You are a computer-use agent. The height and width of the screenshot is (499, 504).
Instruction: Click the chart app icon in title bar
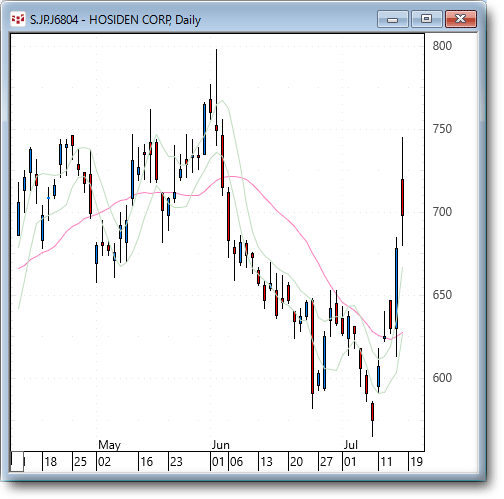(18, 19)
